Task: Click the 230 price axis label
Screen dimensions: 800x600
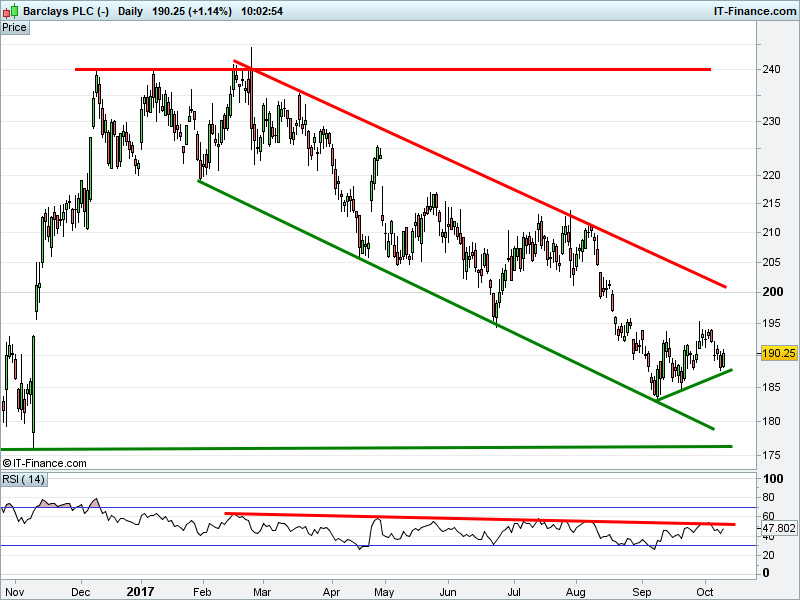Action: (771, 121)
